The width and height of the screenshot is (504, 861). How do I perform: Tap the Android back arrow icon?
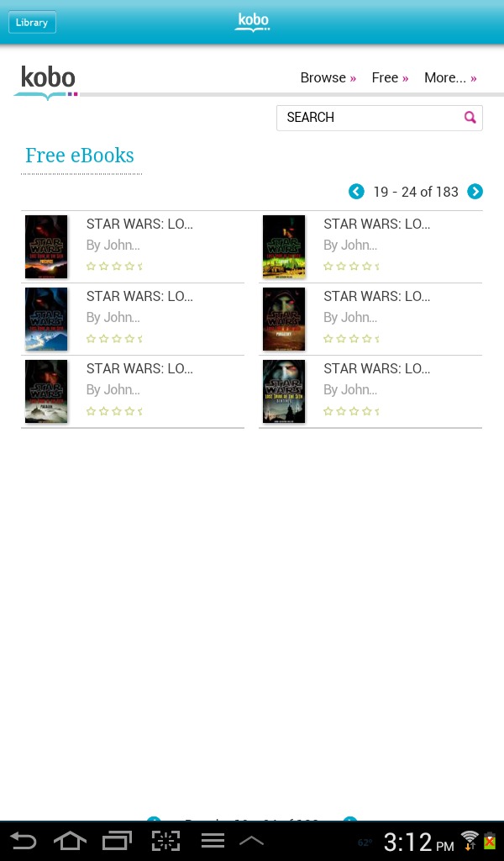click(24, 841)
